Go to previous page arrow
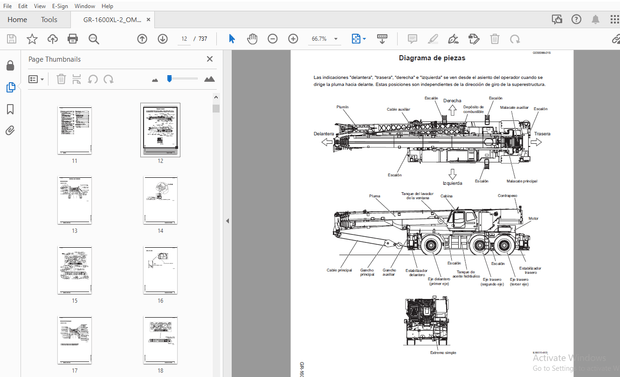Image resolution: width=620 pixels, height=377 pixels. point(142,39)
